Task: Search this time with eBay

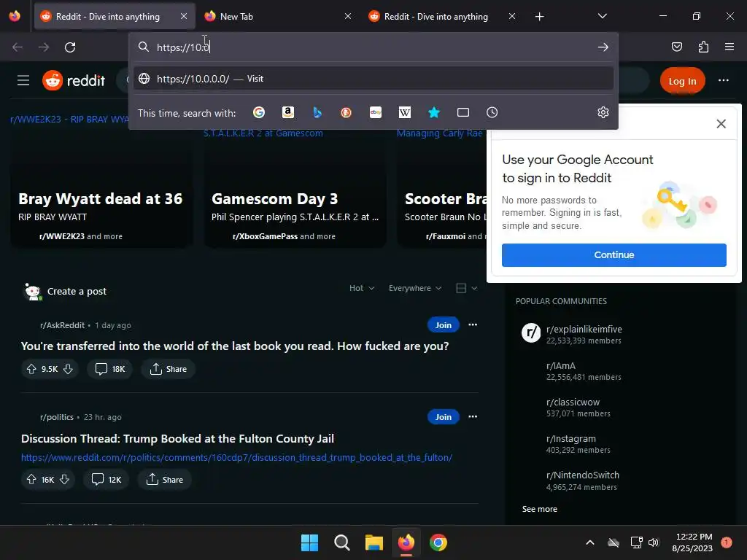Action: coord(376,112)
